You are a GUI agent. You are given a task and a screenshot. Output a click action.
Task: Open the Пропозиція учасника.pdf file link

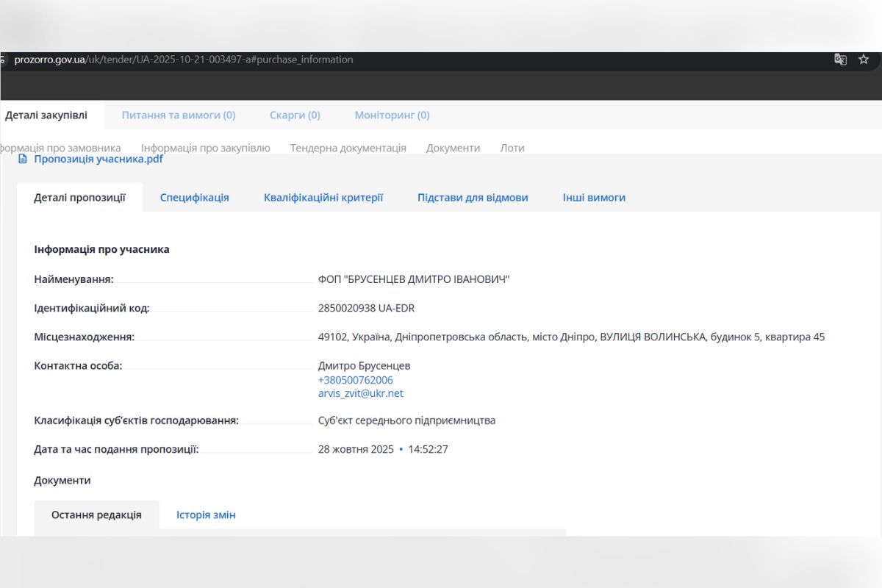click(x=98, y=159)
